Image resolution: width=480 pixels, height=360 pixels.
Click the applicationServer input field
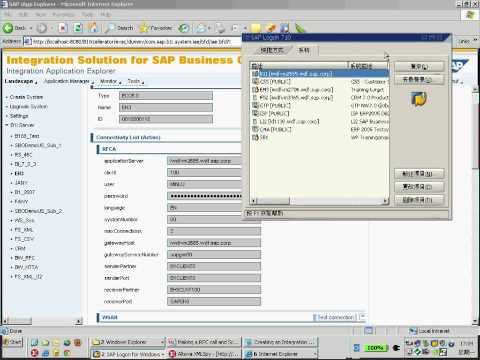205,161
